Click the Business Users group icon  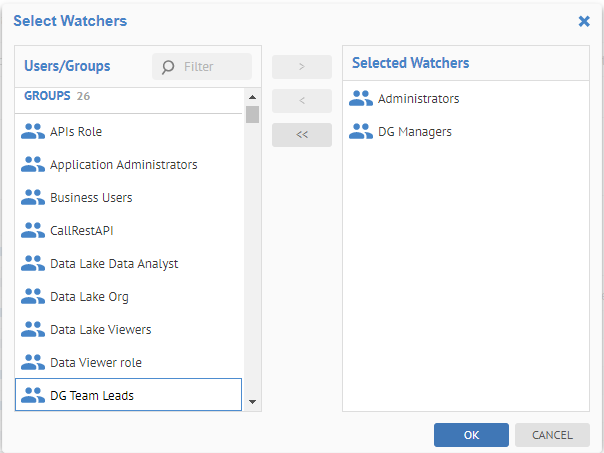[33, 198]
